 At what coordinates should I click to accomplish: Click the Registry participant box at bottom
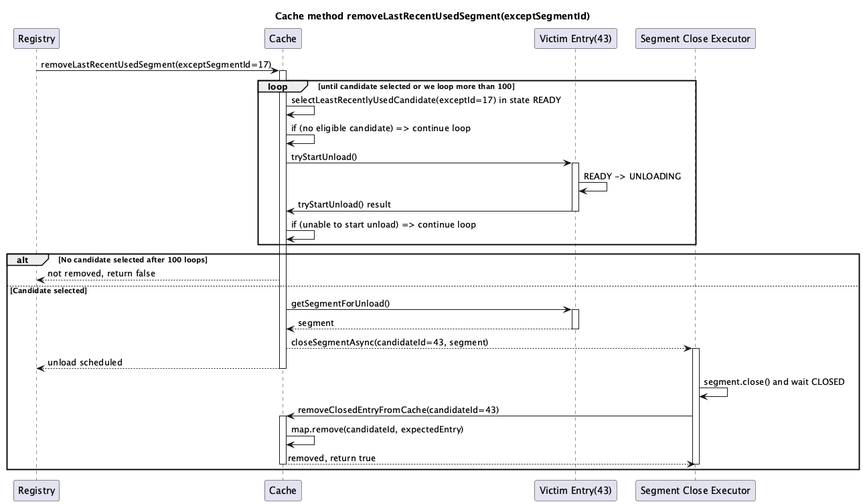pyautogui.click(x=36, y=490)
